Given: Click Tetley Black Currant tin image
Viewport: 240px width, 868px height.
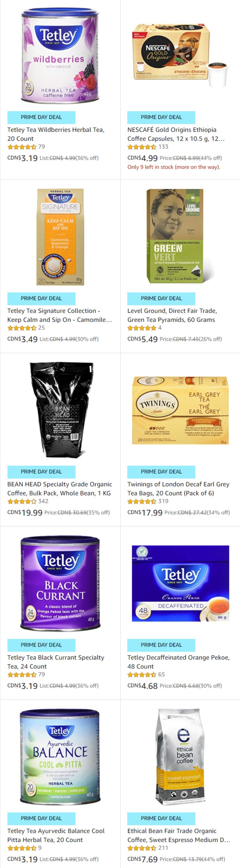Looking at the screenshot, I should [60, 583].
